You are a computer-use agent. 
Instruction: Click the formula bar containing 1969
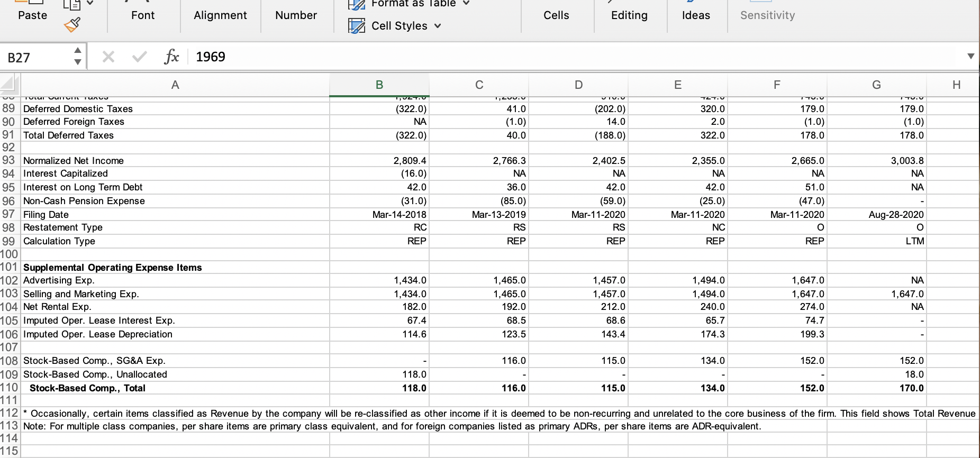577,57
